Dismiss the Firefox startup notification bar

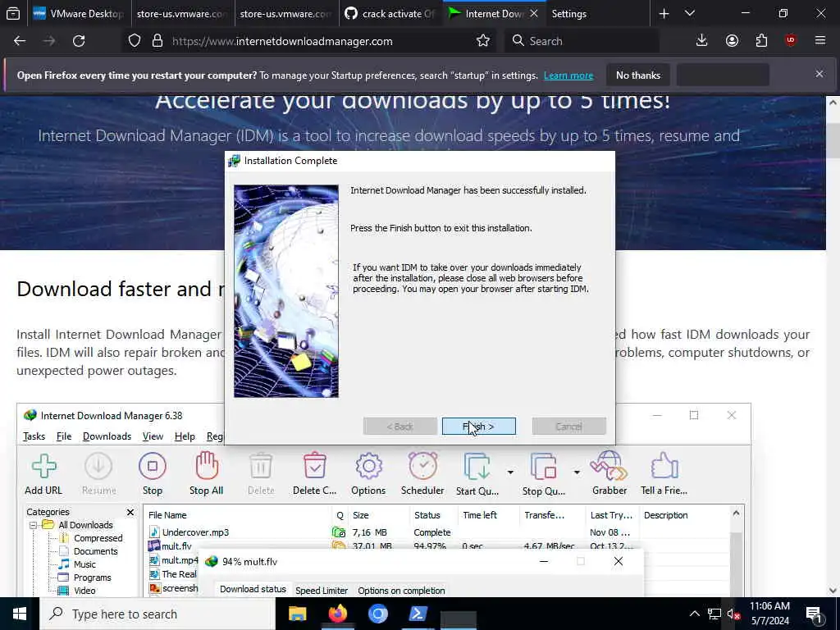click(x=819, y=74)
